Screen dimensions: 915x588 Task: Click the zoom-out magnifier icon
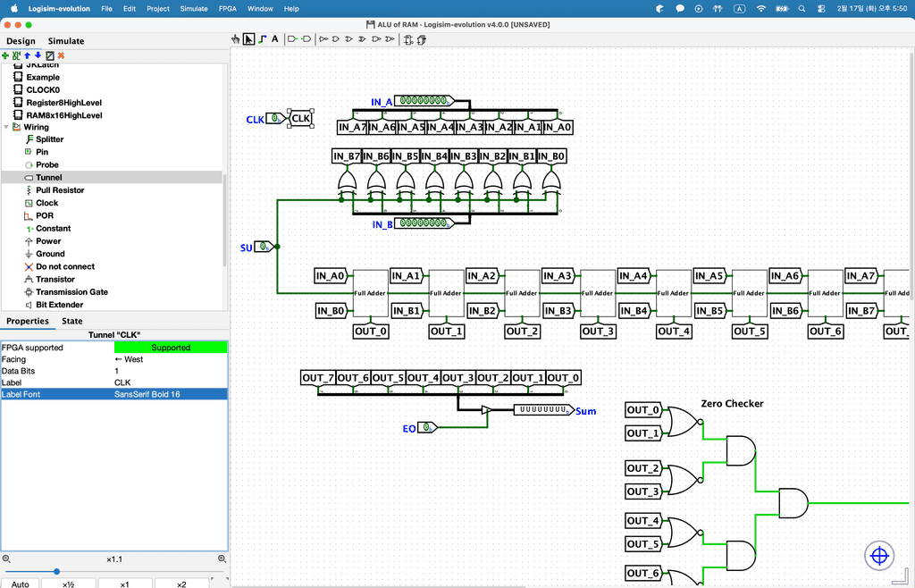(x=6, y=559)
